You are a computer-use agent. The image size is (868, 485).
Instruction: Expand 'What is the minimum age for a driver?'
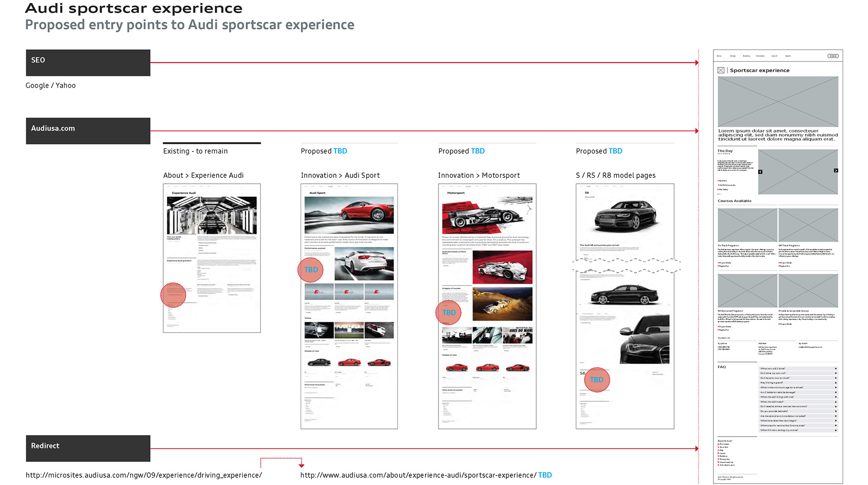798,388
